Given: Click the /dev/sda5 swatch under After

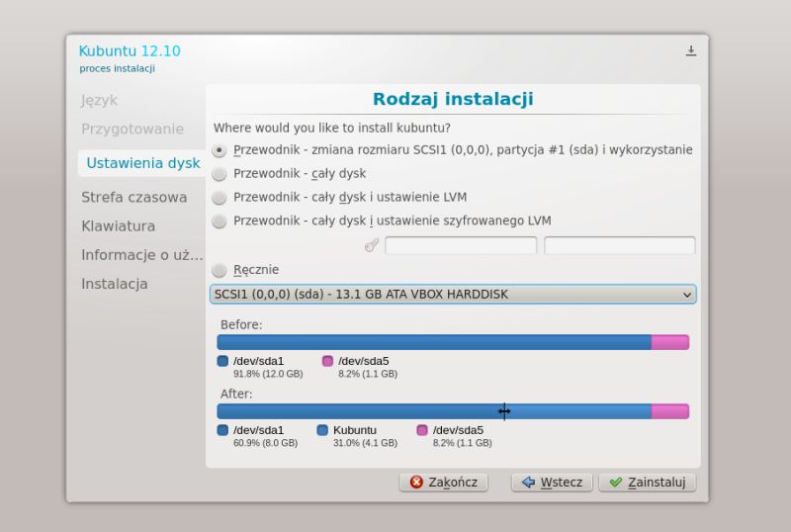Looking at the screenshot, I should click(422, 430).
